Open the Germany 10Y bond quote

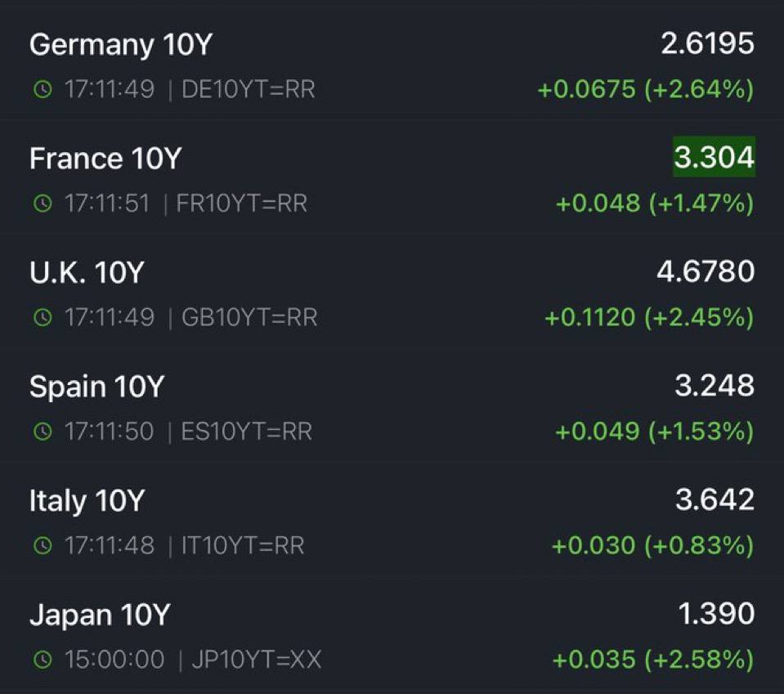120,45
